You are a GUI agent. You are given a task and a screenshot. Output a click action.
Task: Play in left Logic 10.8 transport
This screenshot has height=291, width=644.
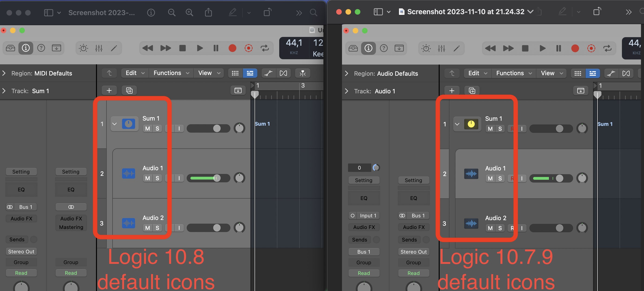pos(200,48)
